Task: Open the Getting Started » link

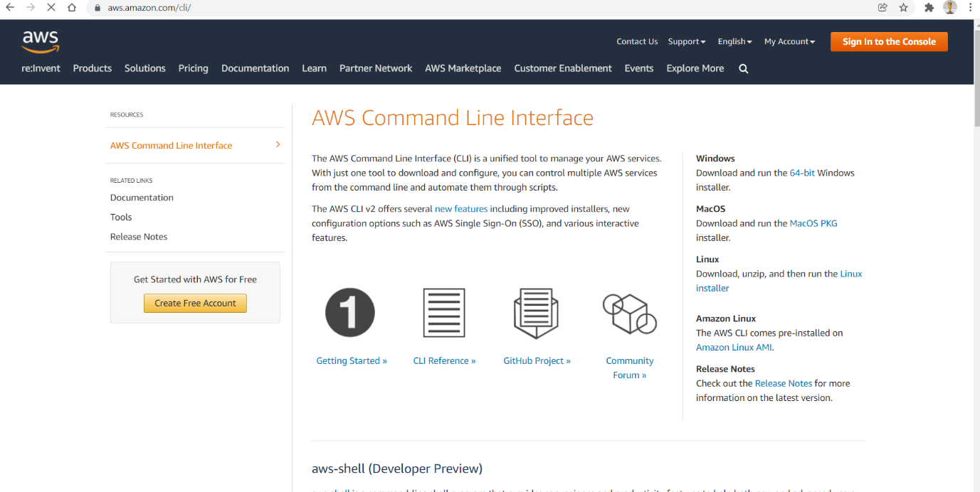Action: point(352,360)
